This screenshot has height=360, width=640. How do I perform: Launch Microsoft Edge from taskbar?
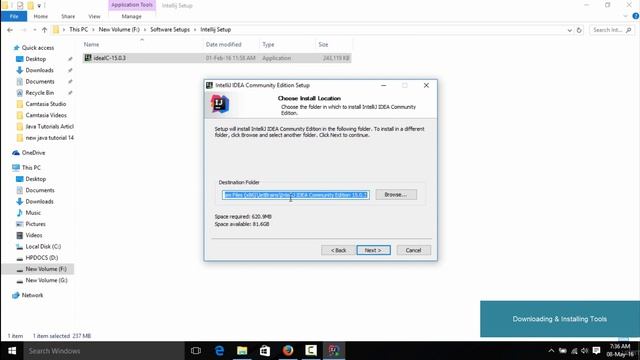pyautogui.click(x=219, y=351)
